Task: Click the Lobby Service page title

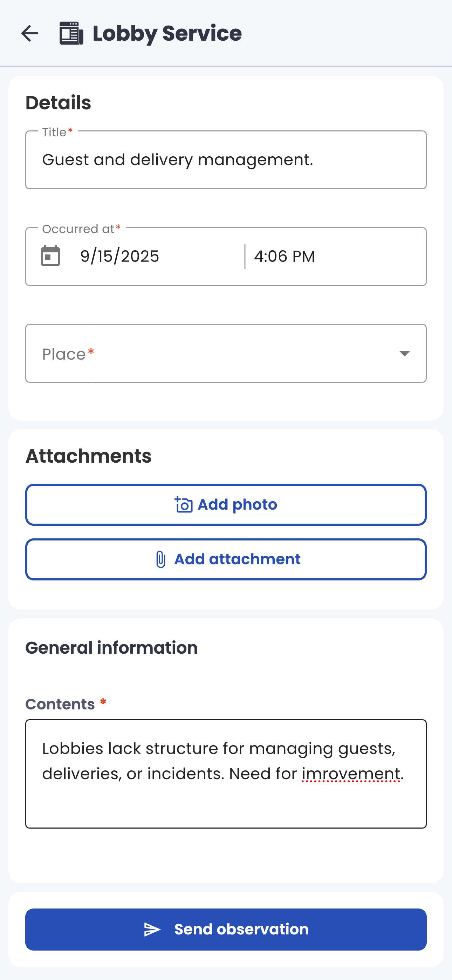Action: coord(167,34)
